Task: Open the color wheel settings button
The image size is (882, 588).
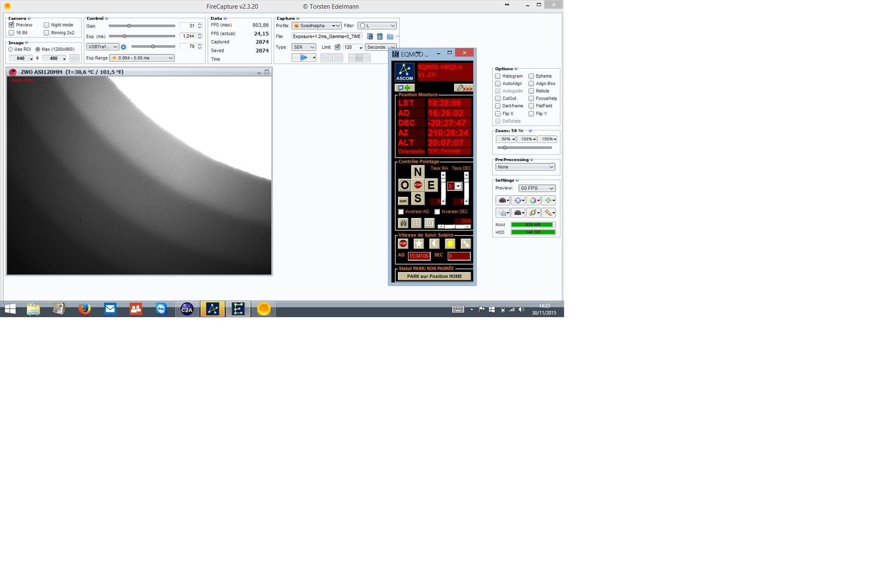Action: [x=533, y=200]
